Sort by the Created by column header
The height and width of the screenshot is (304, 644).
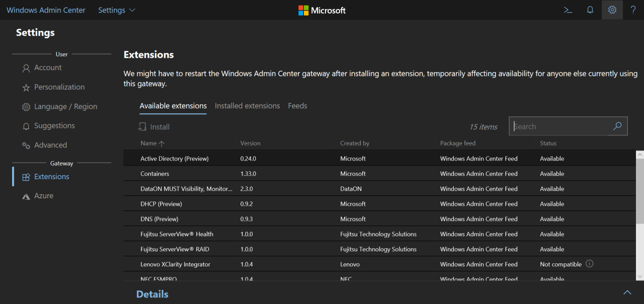point(355,143)
